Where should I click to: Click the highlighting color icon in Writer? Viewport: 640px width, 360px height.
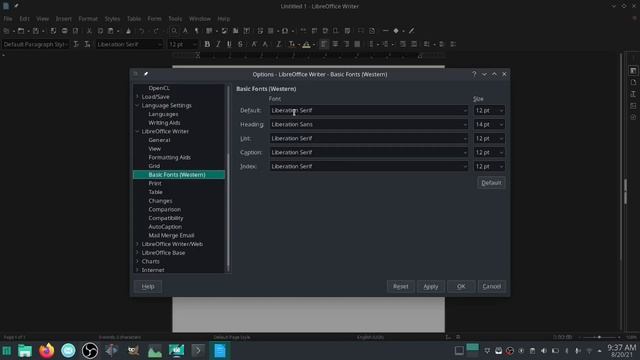point(306,44)
